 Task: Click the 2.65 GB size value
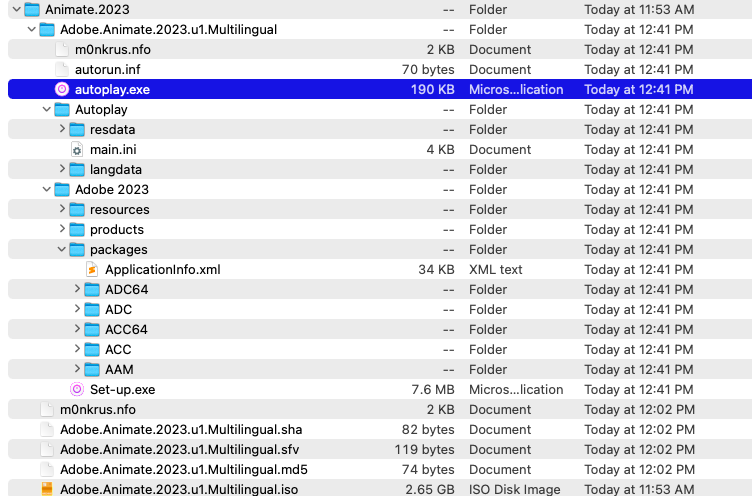430,489
